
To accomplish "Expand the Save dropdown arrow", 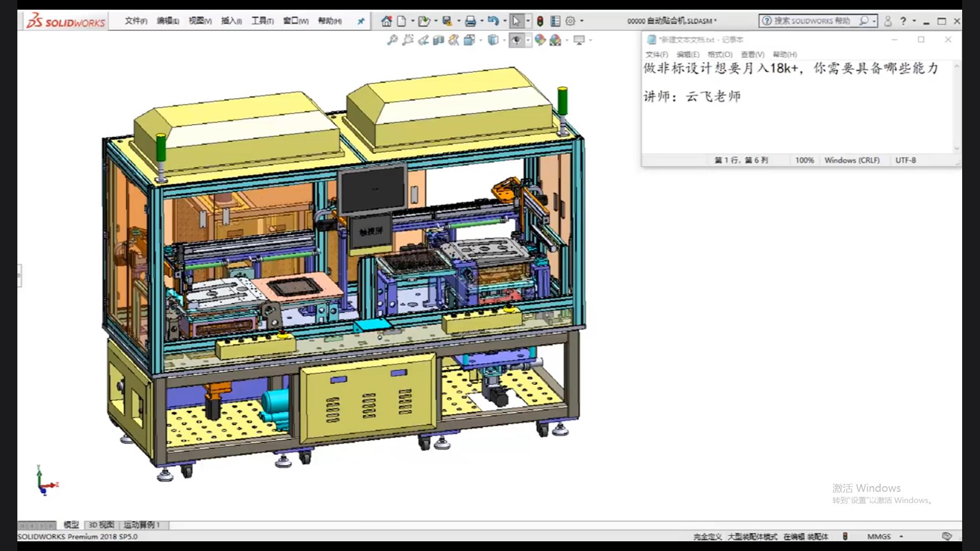I will click(x=458, y=21).
